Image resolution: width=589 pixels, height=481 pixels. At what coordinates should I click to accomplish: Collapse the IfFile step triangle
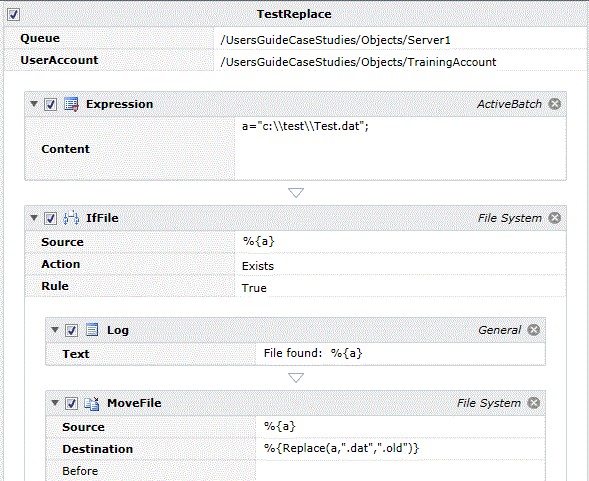pyautogui.click(x=34, y=217)
